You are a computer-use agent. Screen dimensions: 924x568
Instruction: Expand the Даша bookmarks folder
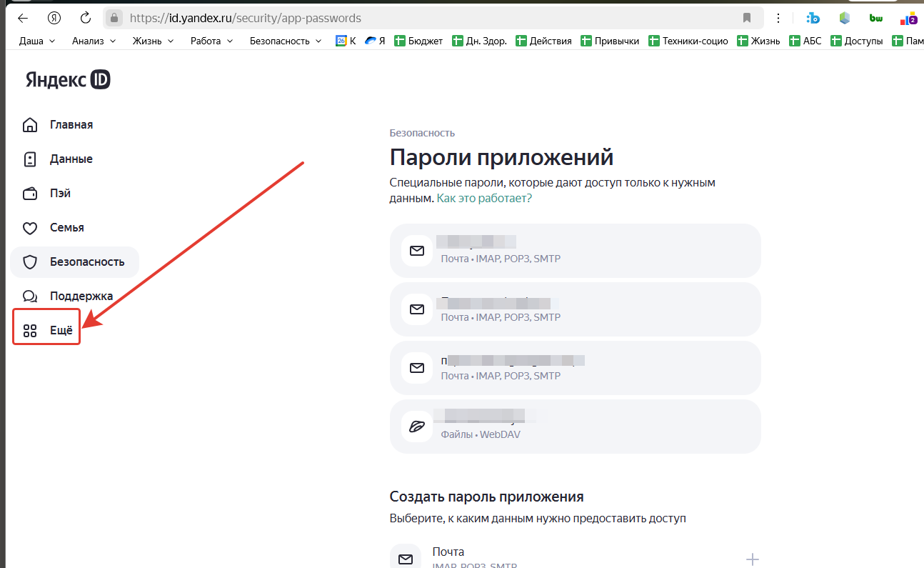click(x=36, y=41)
